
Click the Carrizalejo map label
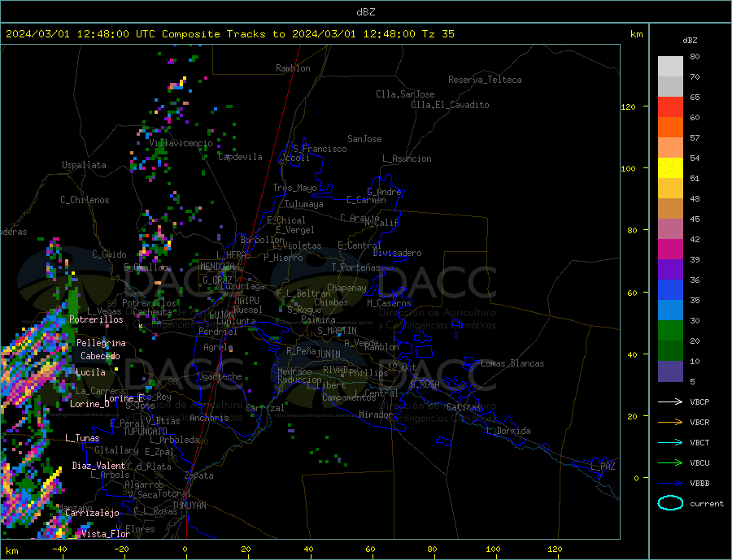click(x=92, y=513)
